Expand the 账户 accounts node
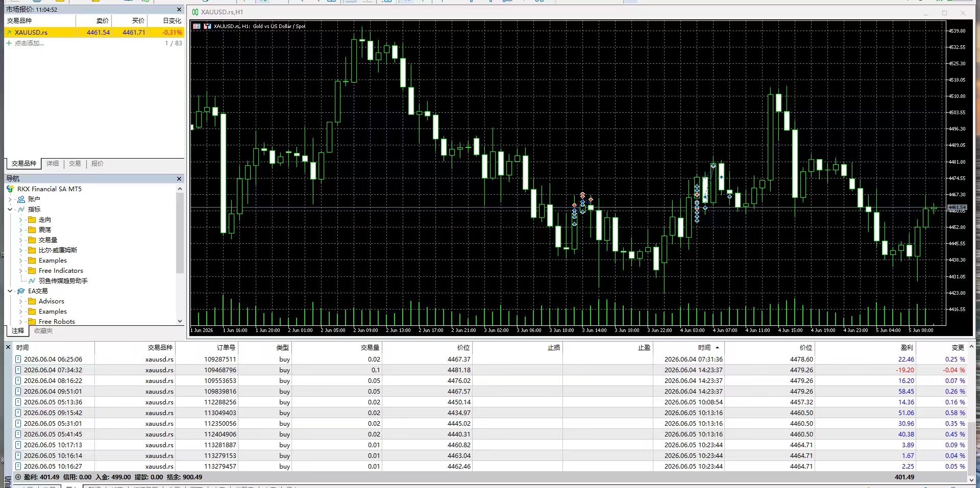Screen dimensions: 980x488 tap(10, 199)
